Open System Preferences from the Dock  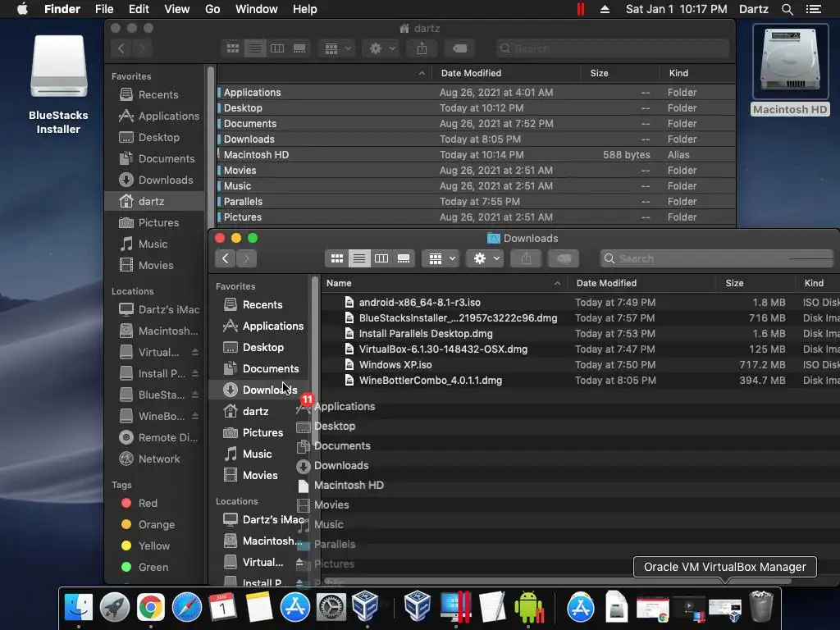coord(331,608)
